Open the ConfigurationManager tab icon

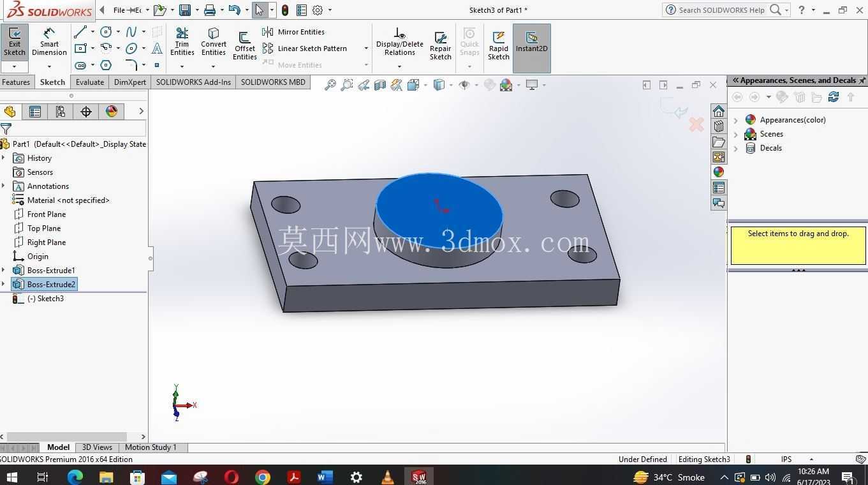(61, 112)
